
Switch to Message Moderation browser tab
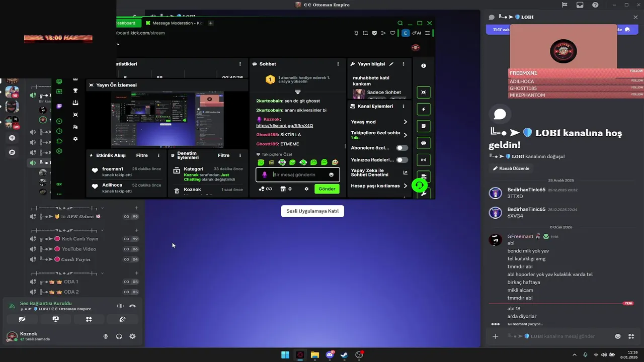coord(174,23)
